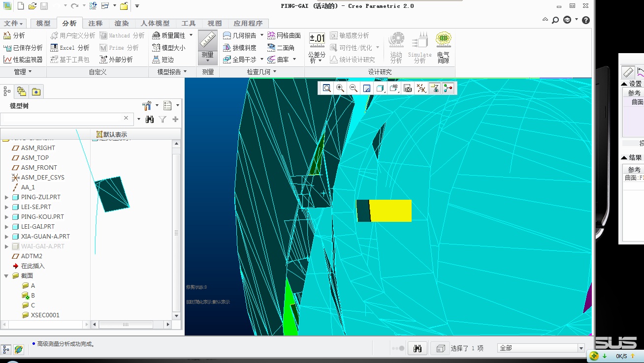The height and width of the screenshot is (363, 644).
Task: Switch to 注释 ribbon tab
Action: coord(96,23)
